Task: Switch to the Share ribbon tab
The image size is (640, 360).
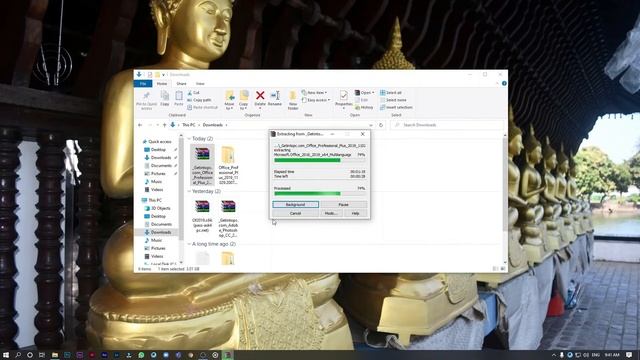Action: pos(182,84)
